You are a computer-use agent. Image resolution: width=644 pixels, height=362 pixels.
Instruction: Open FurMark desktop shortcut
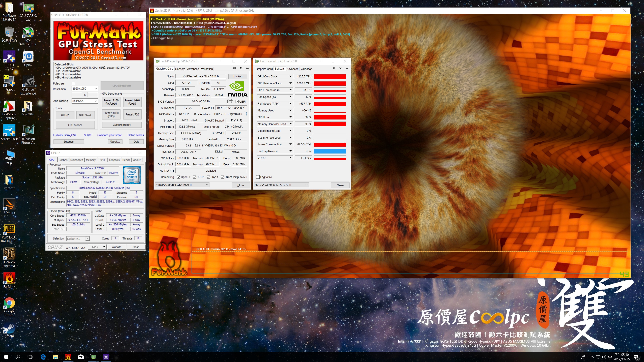(x=9, y=280)
